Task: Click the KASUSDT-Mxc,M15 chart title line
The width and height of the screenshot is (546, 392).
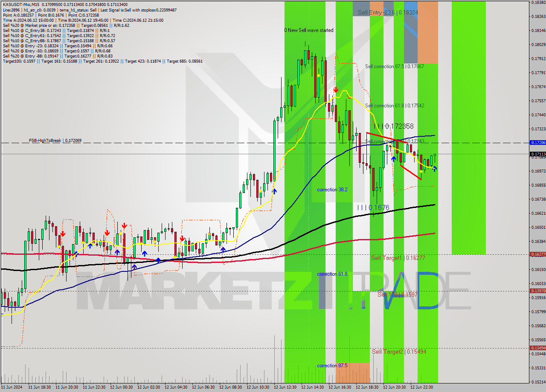Action: pos(65,4)
